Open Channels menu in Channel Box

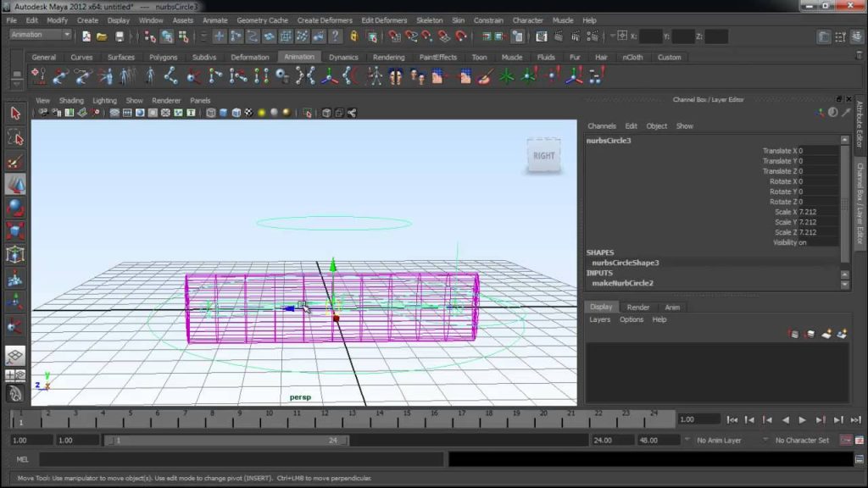click(602, 126)
